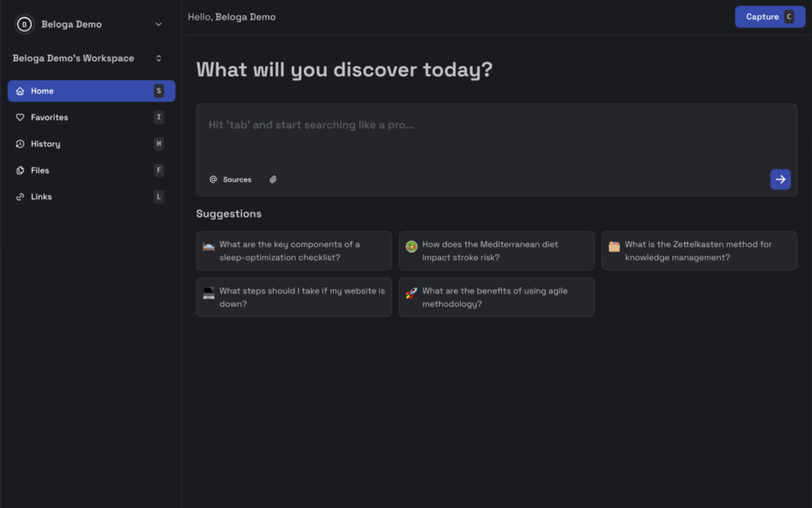This screenshot has width=812, height=508.
Task: Open Links using the link icon
Action: point(21,196)
